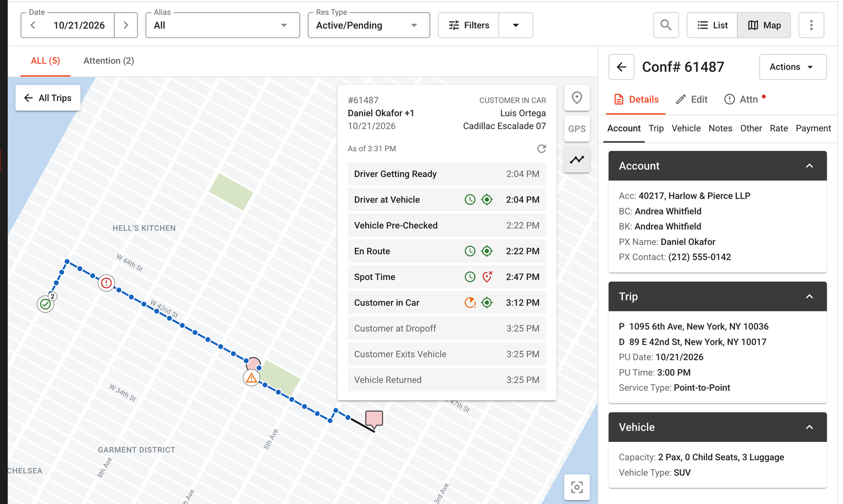Click the map location pin button
Image resolution: width=843 pixels, height=504 pixels.
(x=577, y=98)
